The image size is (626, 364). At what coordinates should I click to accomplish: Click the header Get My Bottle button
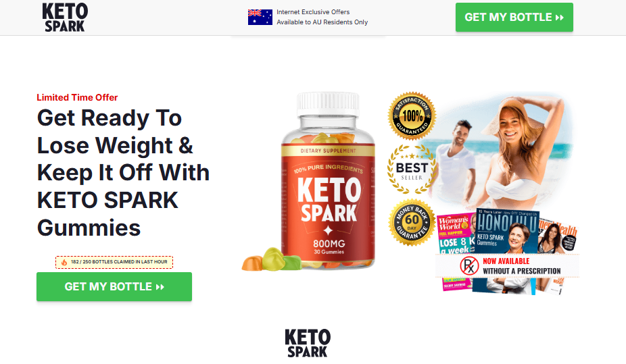514,17
